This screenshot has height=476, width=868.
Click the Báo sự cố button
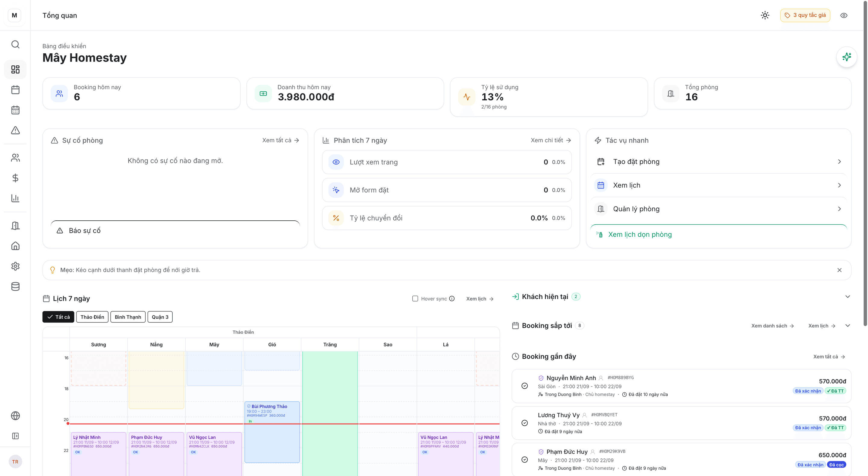point(175,231)
